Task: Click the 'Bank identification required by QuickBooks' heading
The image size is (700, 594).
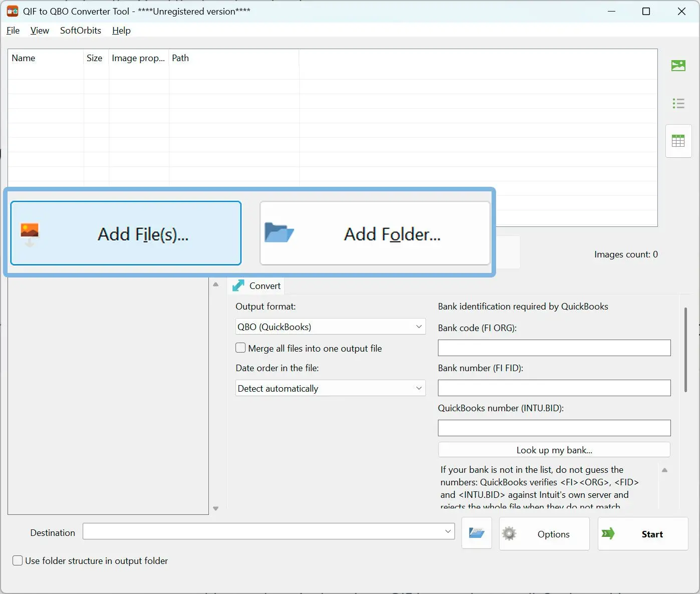Action: 523,307
